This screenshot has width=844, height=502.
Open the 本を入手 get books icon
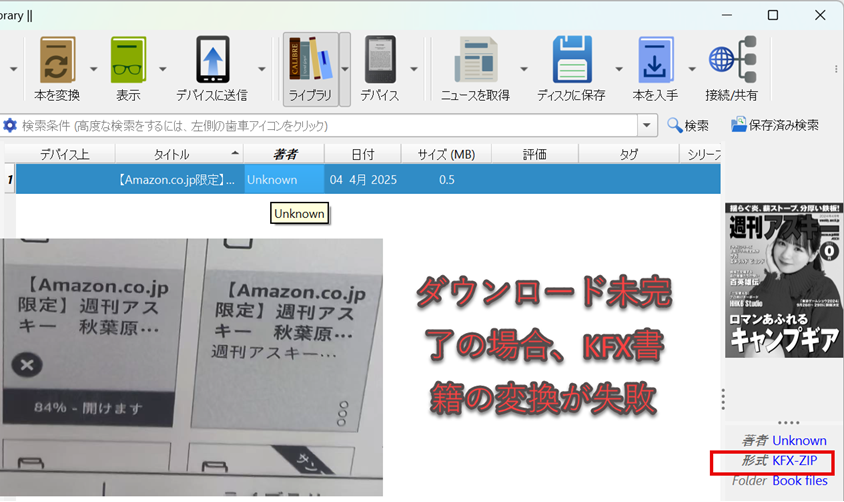click(x=655, y=60)
